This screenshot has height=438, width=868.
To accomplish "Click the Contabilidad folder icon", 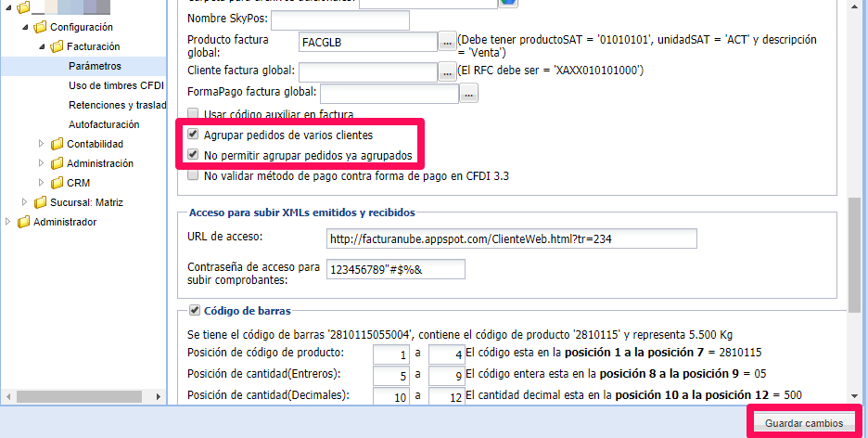I will [x=57, y=144].
